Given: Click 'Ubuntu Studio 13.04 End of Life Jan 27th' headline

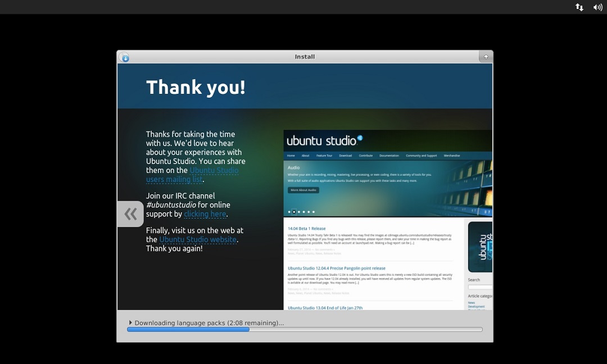Looking at the screenshot, I should click(325, 308).
